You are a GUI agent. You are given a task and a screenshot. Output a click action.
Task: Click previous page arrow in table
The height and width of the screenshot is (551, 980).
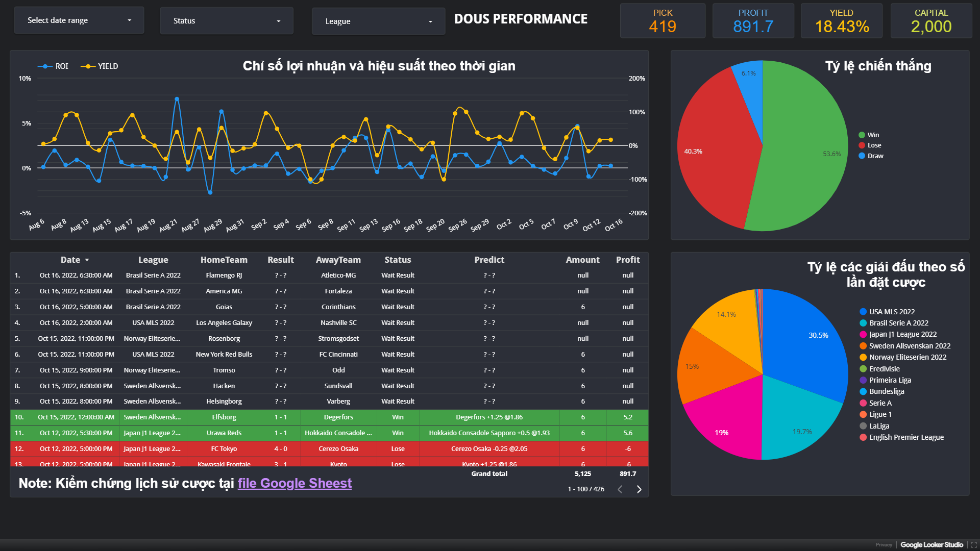[x=620, y=489]
